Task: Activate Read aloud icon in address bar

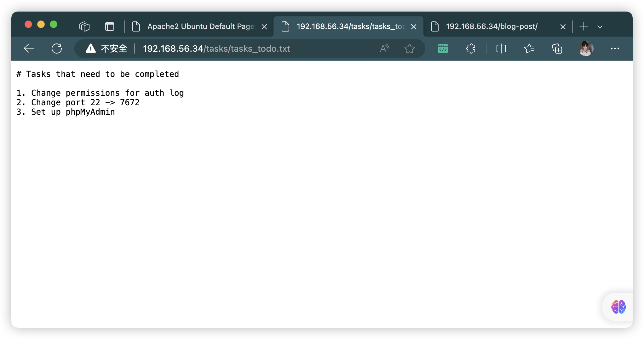Action: [384, 49]
